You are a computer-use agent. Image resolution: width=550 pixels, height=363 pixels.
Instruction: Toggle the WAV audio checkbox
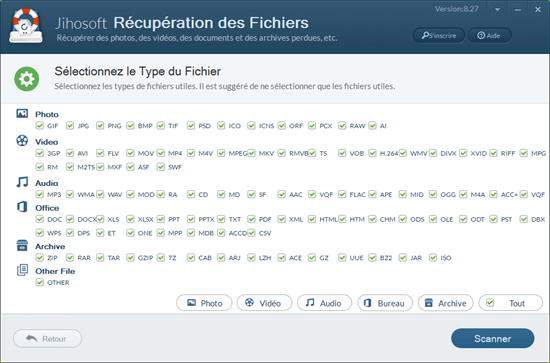(x=100, y=194)
